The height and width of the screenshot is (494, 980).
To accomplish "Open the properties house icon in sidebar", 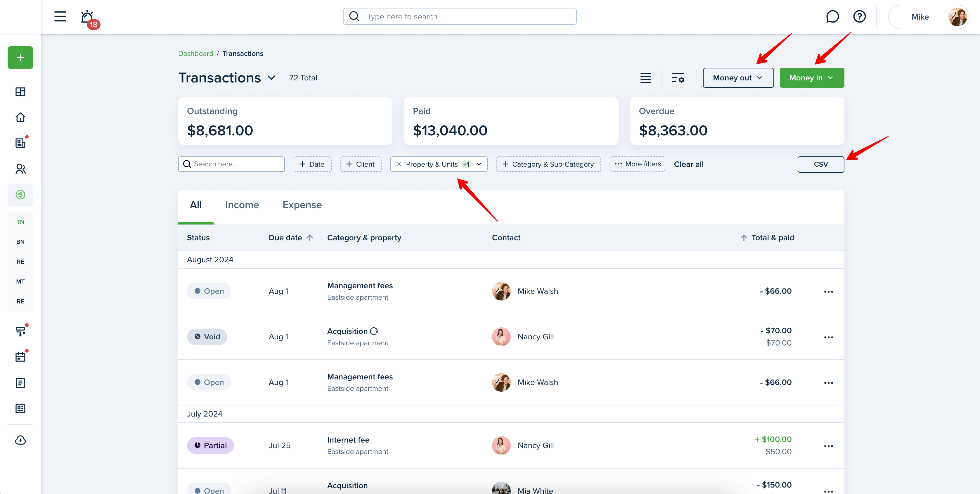I will tap(20, 117).
